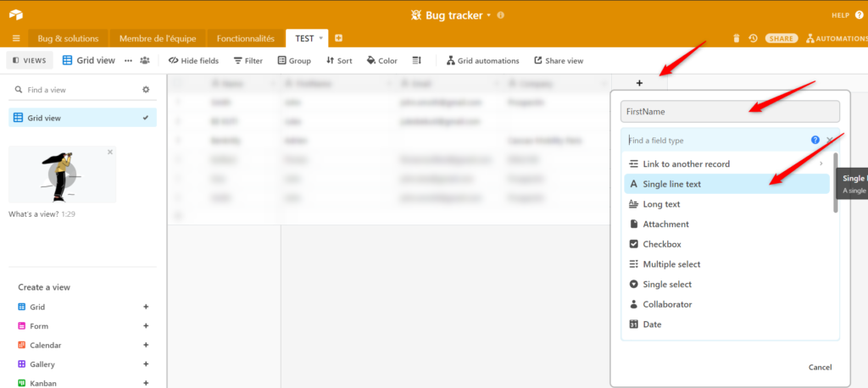
Task: Choose Long text field type
Action: click(726, 204)
